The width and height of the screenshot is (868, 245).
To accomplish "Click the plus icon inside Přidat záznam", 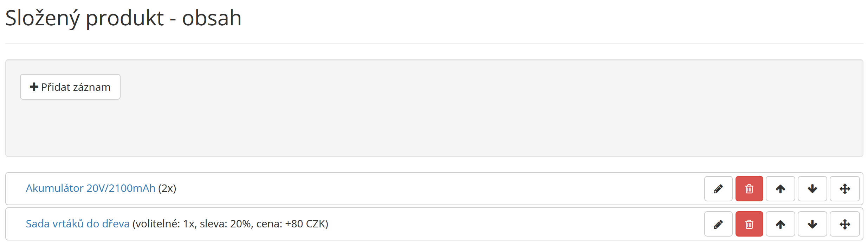I will click(x=34, y=87).
